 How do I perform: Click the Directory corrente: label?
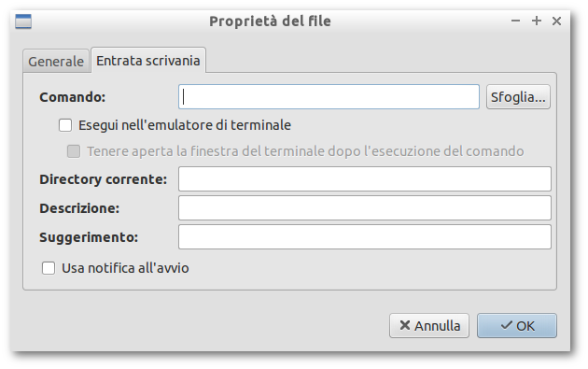103,179
